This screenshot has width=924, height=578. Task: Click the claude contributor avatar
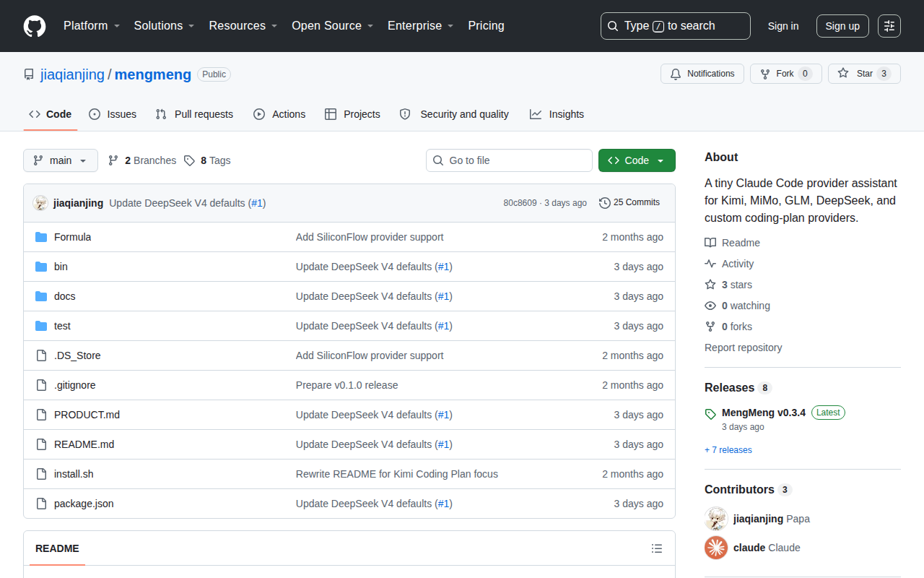716,548
